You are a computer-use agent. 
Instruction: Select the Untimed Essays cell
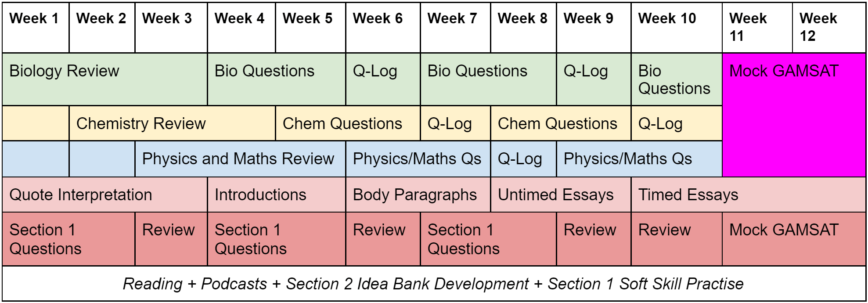(x=561, y=195)
